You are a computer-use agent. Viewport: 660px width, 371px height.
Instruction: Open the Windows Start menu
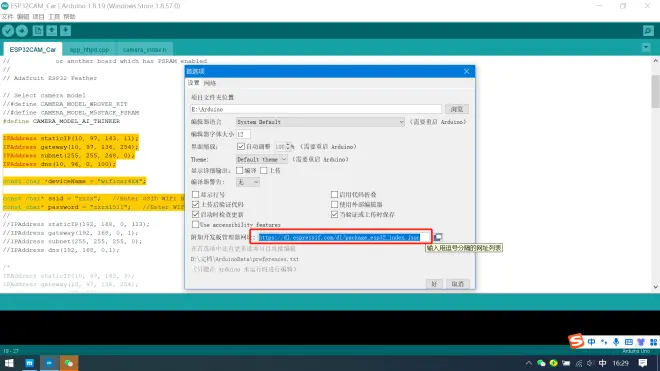tap(9, 363)
